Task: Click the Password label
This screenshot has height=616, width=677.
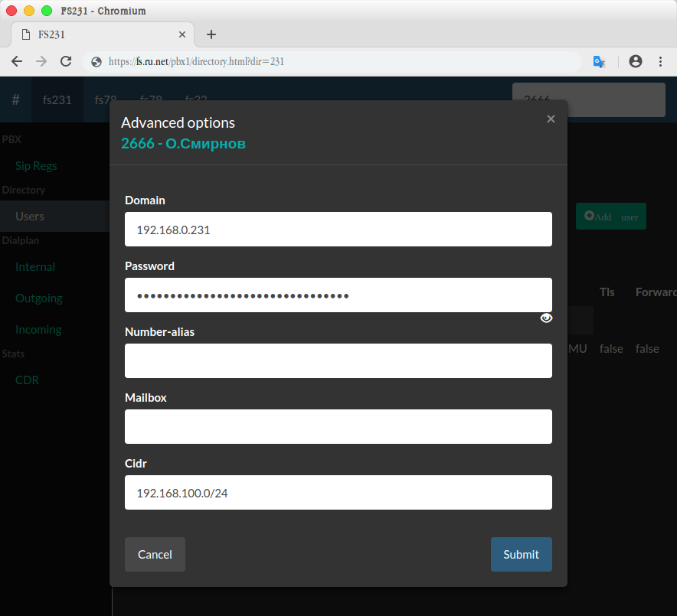Action: coord(149,266)
